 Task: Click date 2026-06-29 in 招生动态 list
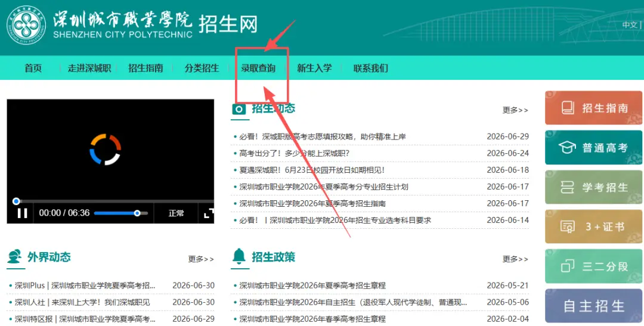[x=507, y=136]
